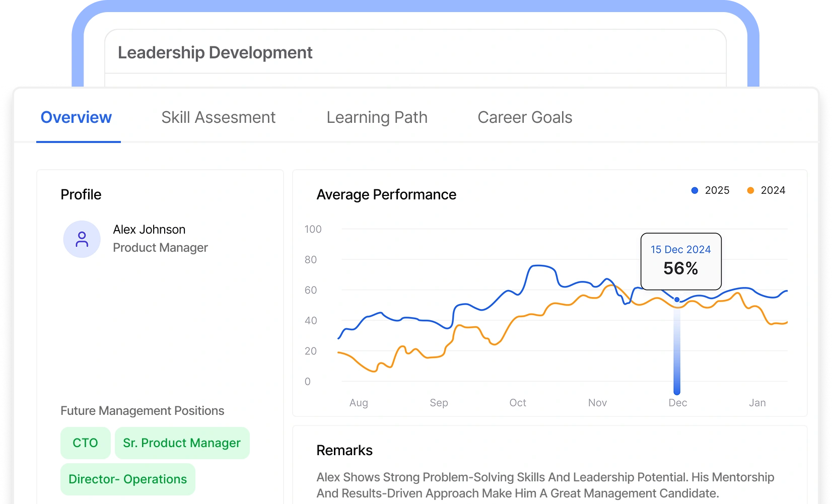Click the Aug axis label

(359, 403)
